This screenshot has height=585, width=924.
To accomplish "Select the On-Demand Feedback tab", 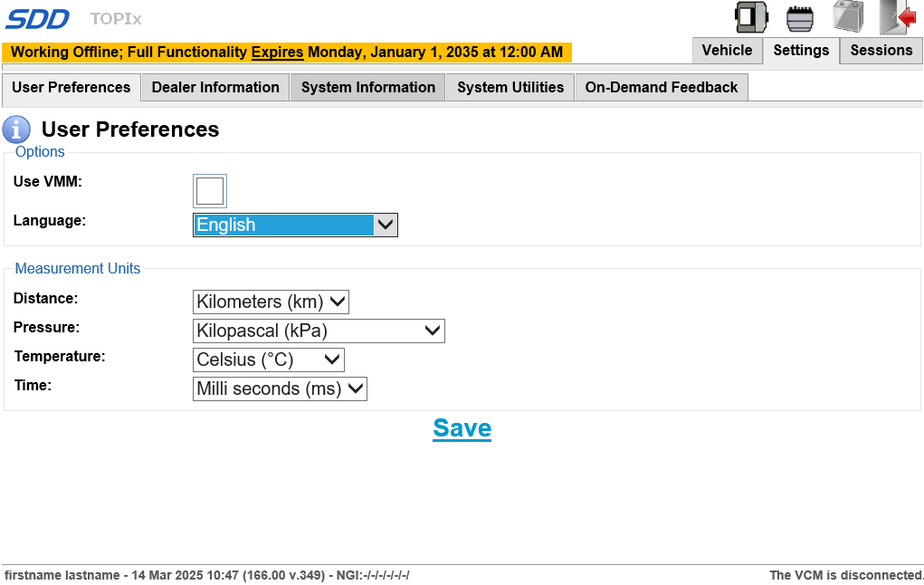I will (662, 88).
